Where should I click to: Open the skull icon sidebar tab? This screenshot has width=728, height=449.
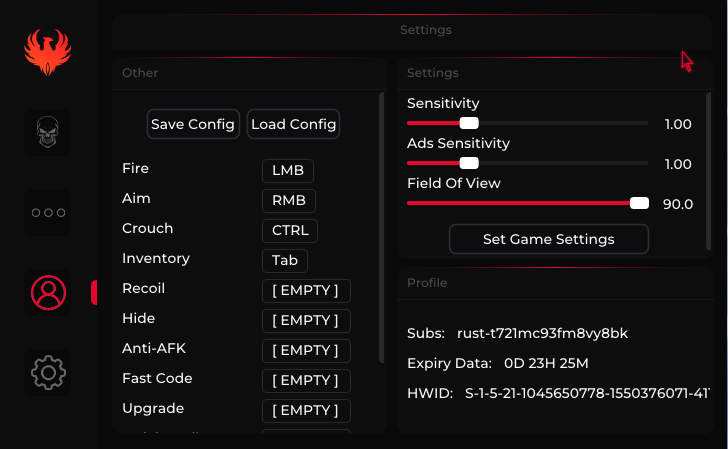tap(48, 132)
